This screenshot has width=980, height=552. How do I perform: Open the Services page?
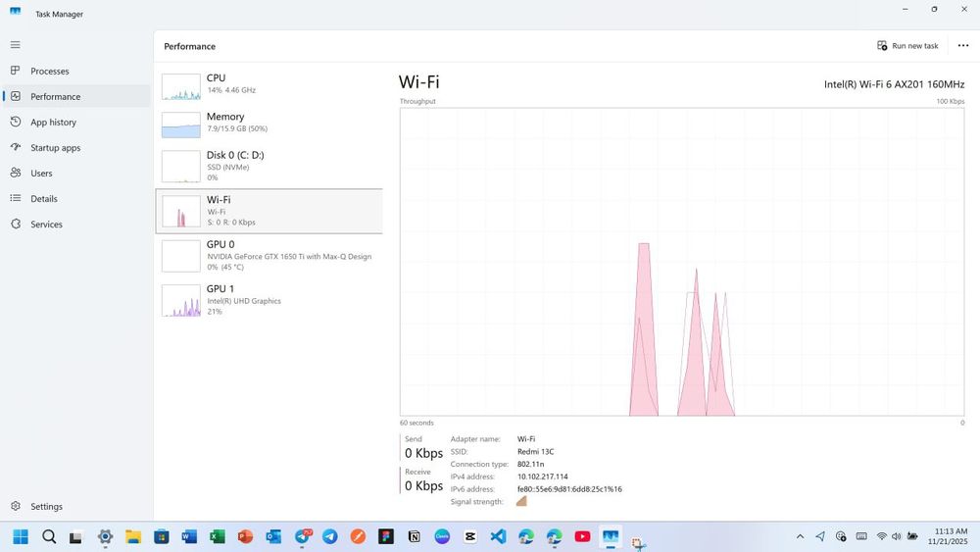(x=76, y=224)
